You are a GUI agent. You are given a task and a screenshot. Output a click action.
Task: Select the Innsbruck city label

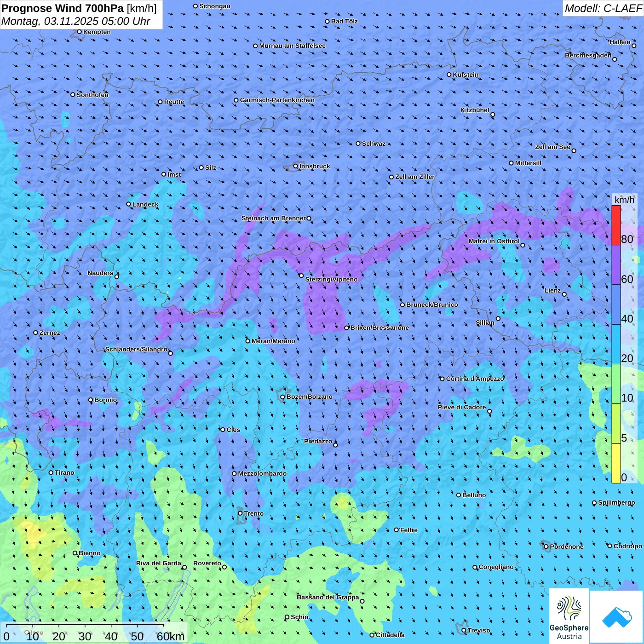point(315,166)
